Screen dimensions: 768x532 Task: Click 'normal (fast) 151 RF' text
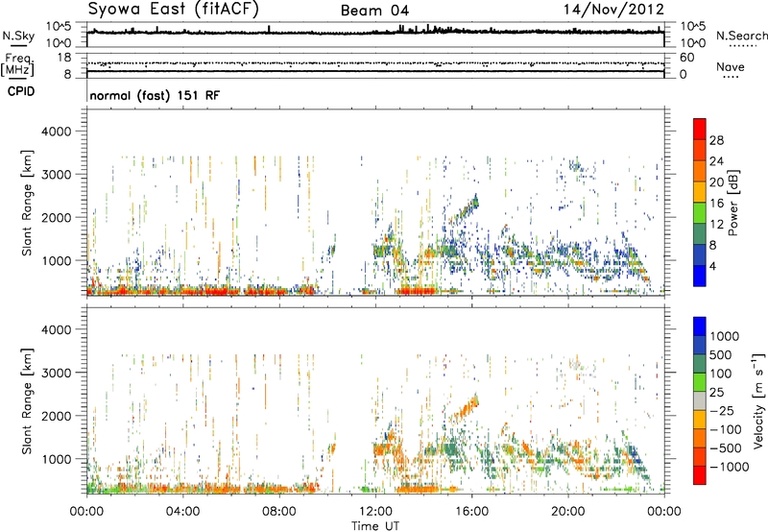coord(155,95)
